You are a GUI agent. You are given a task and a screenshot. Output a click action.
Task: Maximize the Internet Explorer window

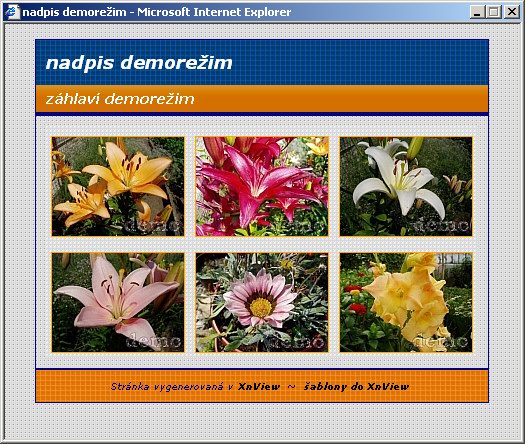click(x=494, y=12)
